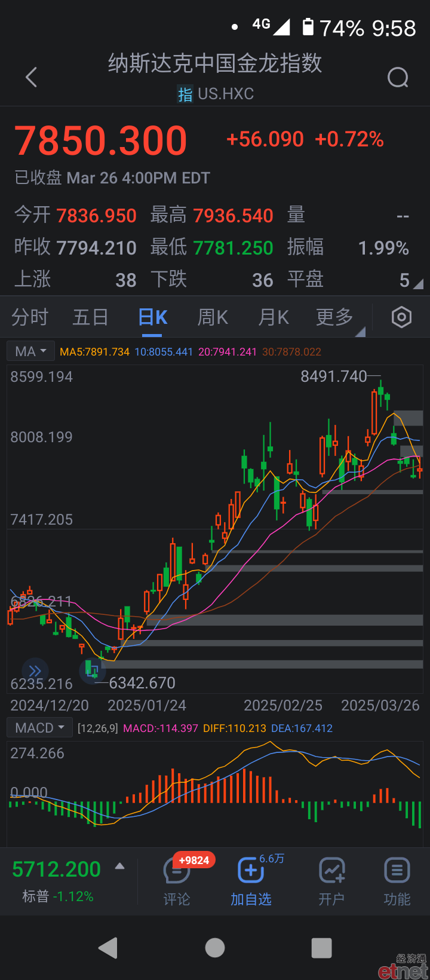Tap the +56.090 price change

265,139
